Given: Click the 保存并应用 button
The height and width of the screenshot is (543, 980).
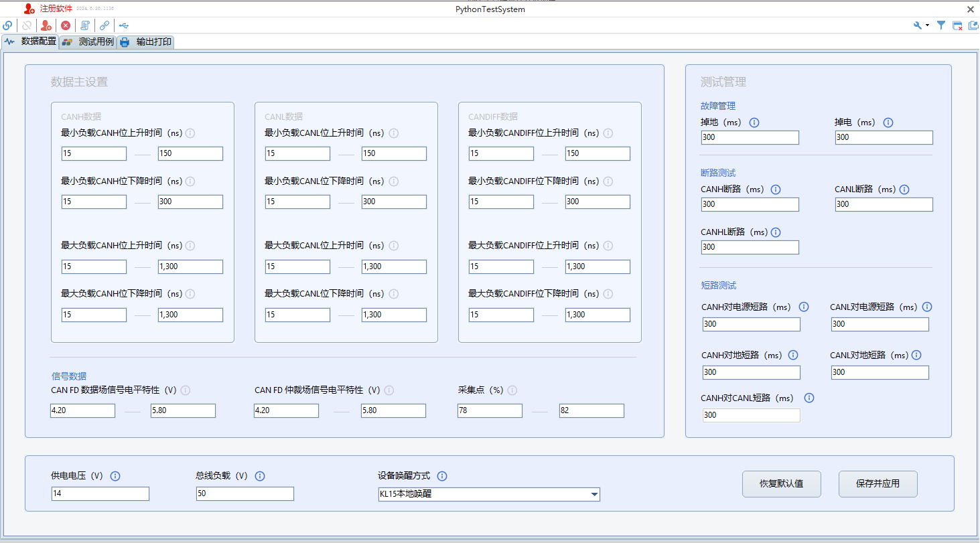Looking at the screenshot, I should coord(878,483).
